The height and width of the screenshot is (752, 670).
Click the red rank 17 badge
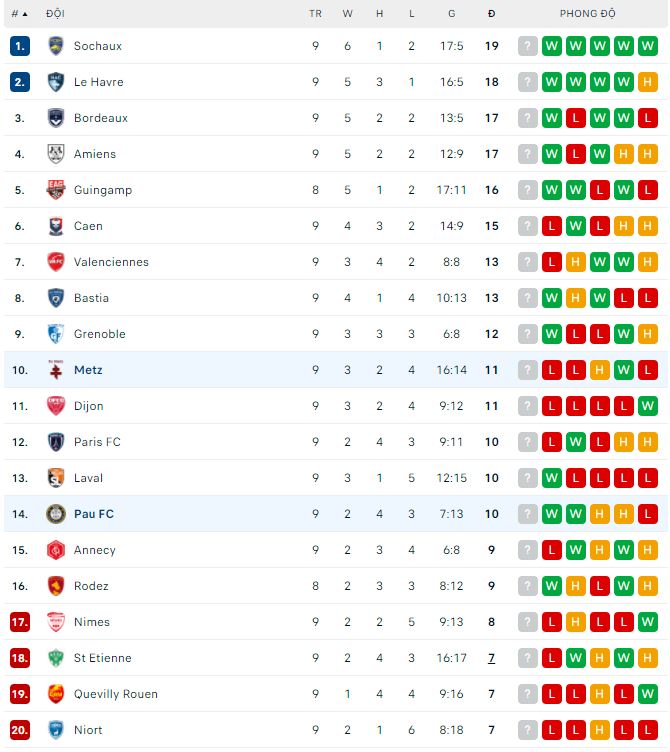[x=20, y=622]
